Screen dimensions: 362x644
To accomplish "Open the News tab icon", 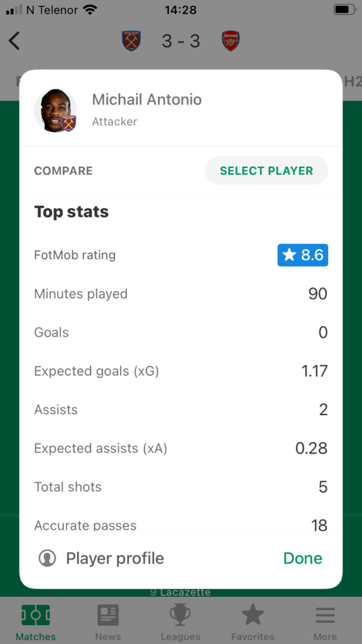I will click(108, 615).
